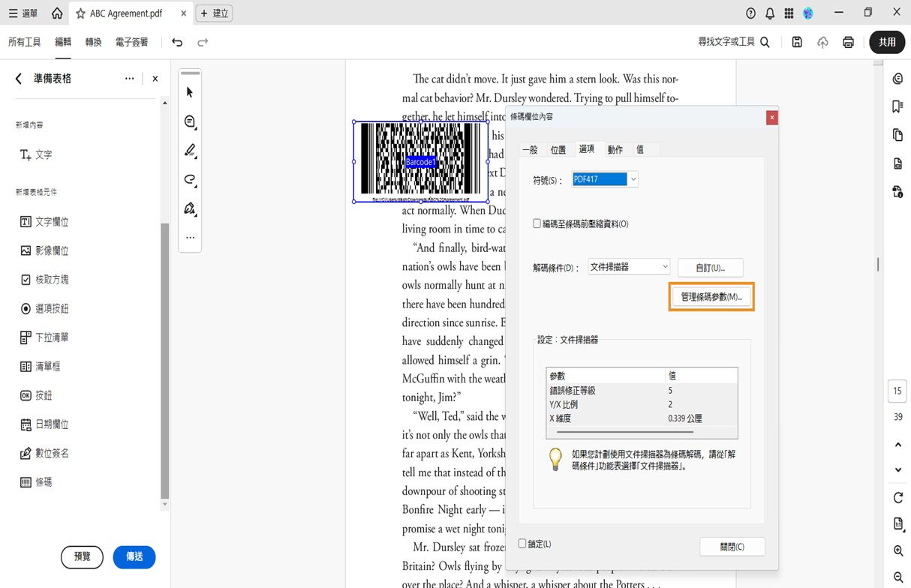
Task: Open the Fill & Sign pen tool
Action: pos(189,208)
